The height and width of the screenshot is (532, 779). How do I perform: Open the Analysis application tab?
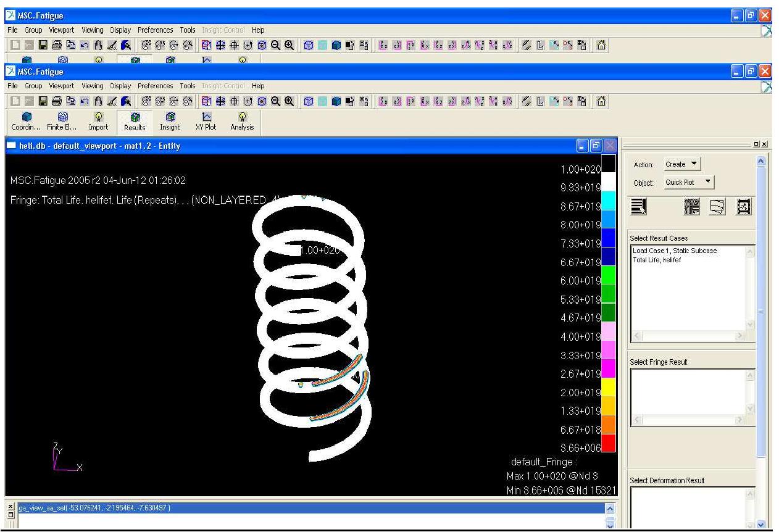click(x=241, y=121)
